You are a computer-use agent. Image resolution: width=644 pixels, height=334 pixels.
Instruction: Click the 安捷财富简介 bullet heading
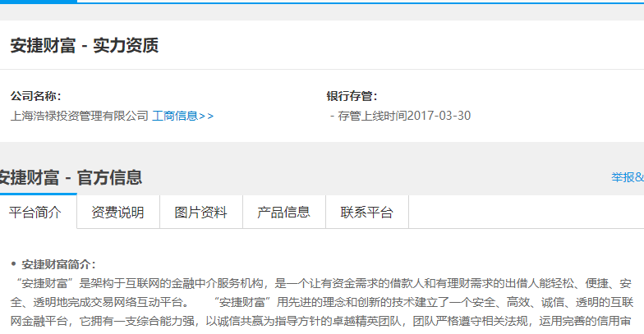coord(58,264)
